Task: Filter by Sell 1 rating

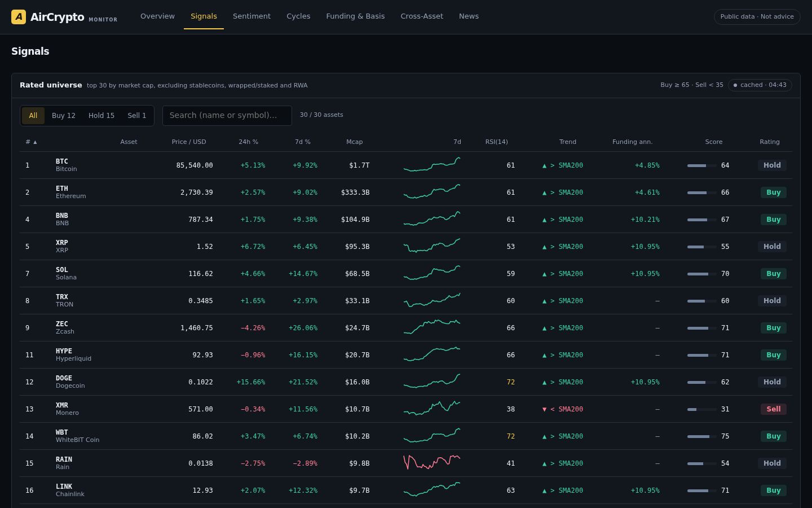Action: tap(137, 116)
